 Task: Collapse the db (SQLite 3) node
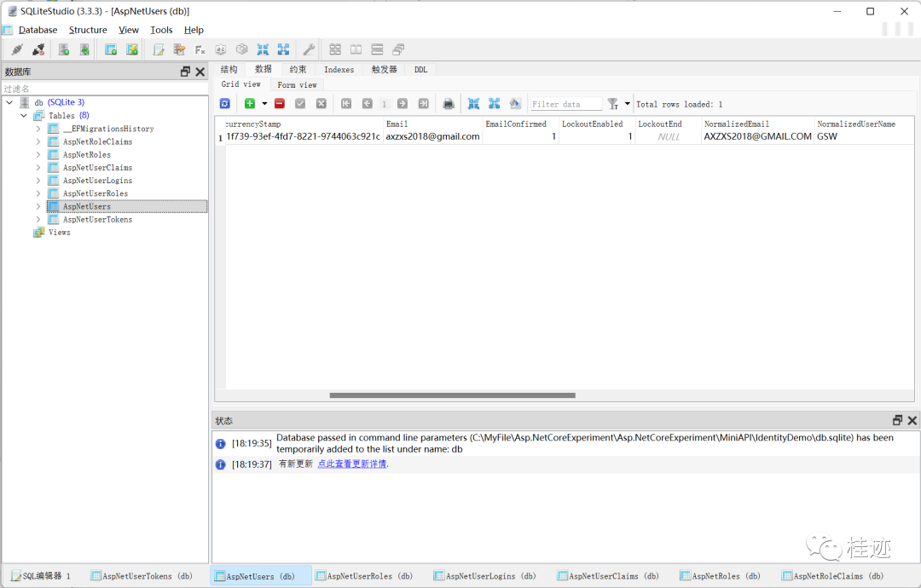point(10,102)
